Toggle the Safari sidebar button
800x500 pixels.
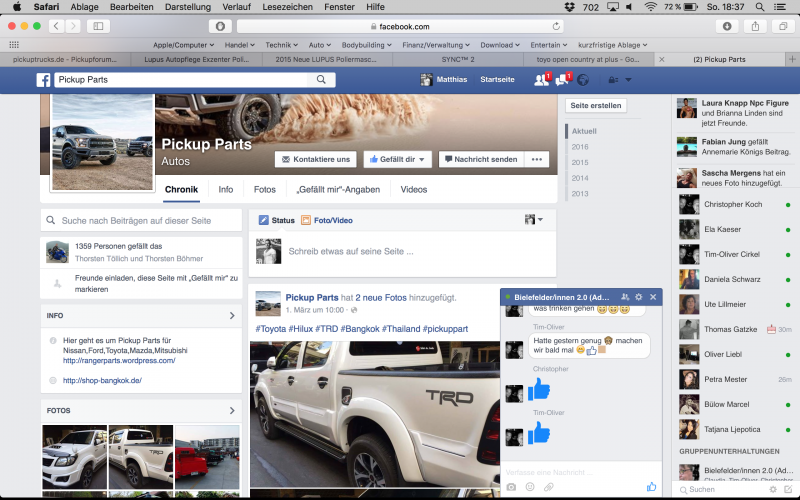98,26
